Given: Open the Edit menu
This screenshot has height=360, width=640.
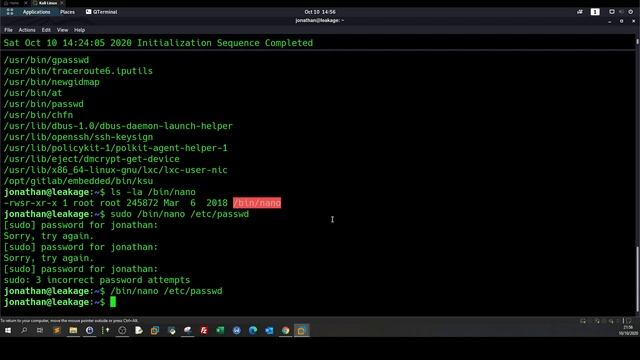Looking at the screenshot, I should (x=46, y=30).
